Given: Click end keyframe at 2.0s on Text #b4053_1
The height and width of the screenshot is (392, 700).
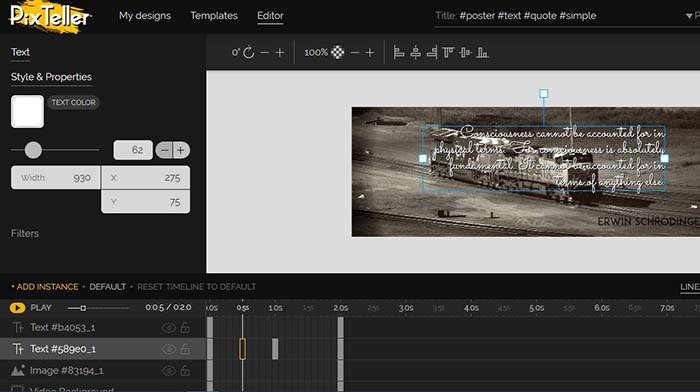Looking at the screenshot, I should [x=341, y=327].
